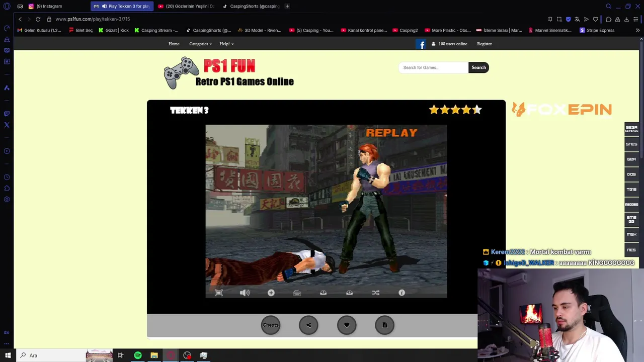Click the snapshot tool icon in address bar
This screenshot has height=362, width=644.
[x=559, y=19]
